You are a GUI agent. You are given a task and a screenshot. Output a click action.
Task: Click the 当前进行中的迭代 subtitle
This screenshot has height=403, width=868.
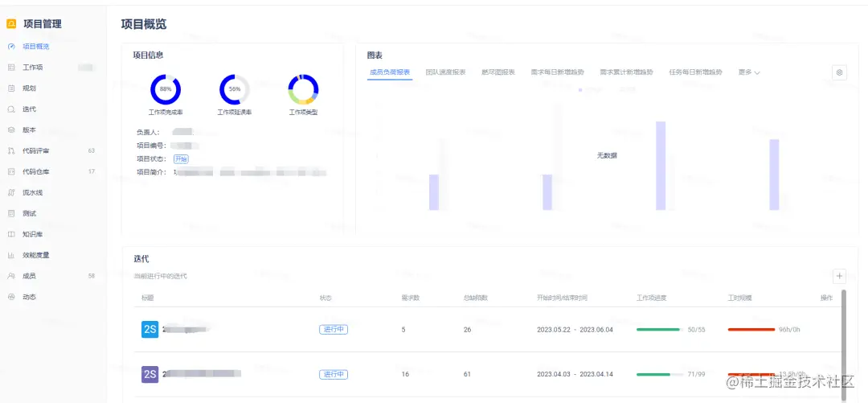(161, 276)
